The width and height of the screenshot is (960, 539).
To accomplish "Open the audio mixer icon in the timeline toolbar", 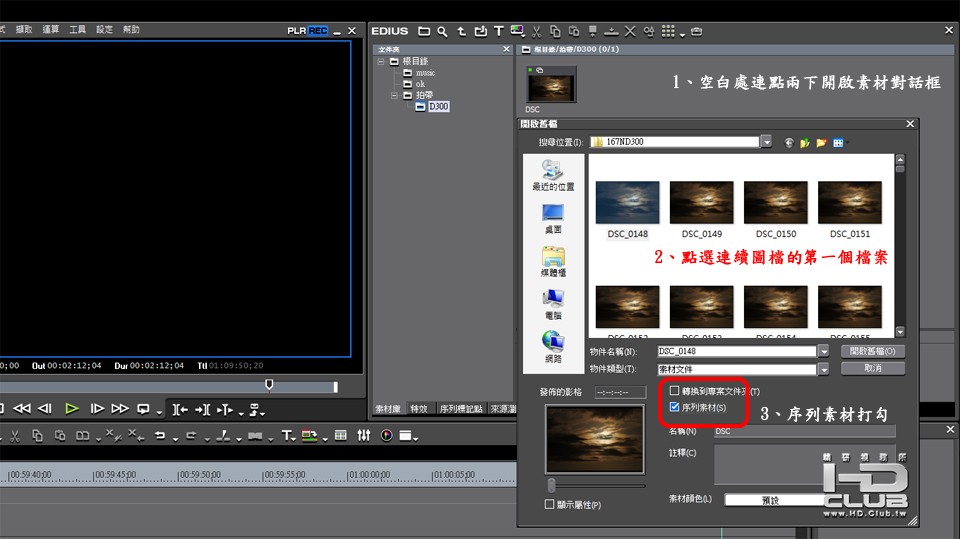I will 363,435.
